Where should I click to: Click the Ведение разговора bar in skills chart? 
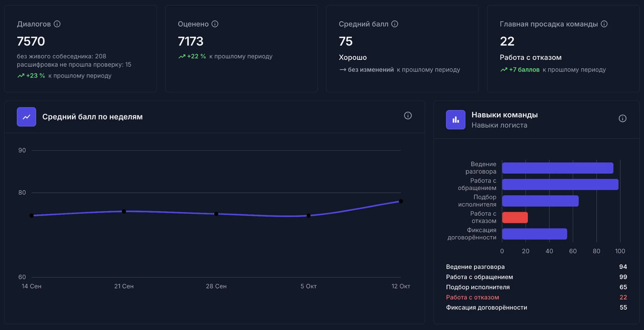(x=558, y=168)
